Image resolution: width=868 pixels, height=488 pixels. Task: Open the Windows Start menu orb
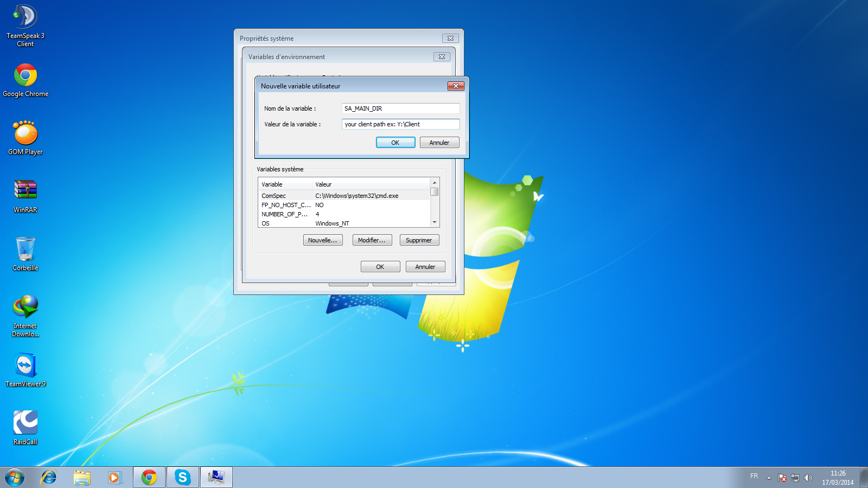click(15, 478)
